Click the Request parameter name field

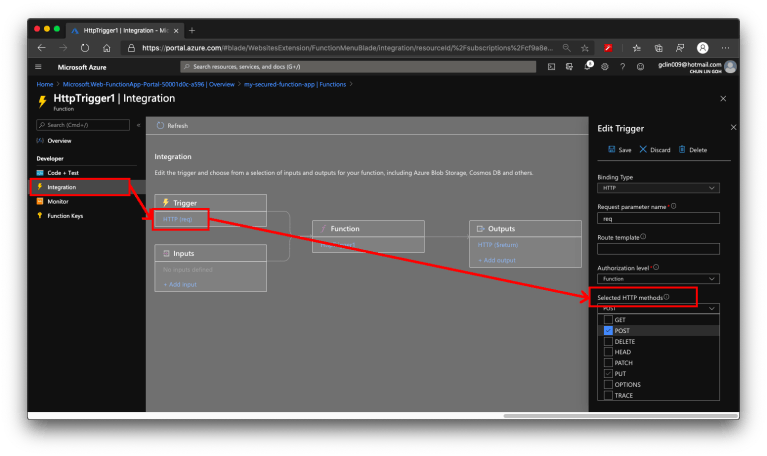(x=658, y=218)
